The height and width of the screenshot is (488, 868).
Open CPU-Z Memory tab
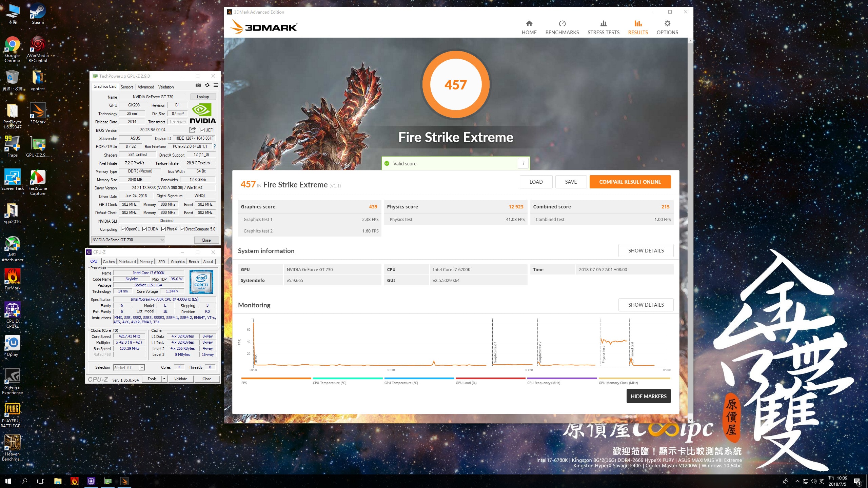[x=146, y=262]
